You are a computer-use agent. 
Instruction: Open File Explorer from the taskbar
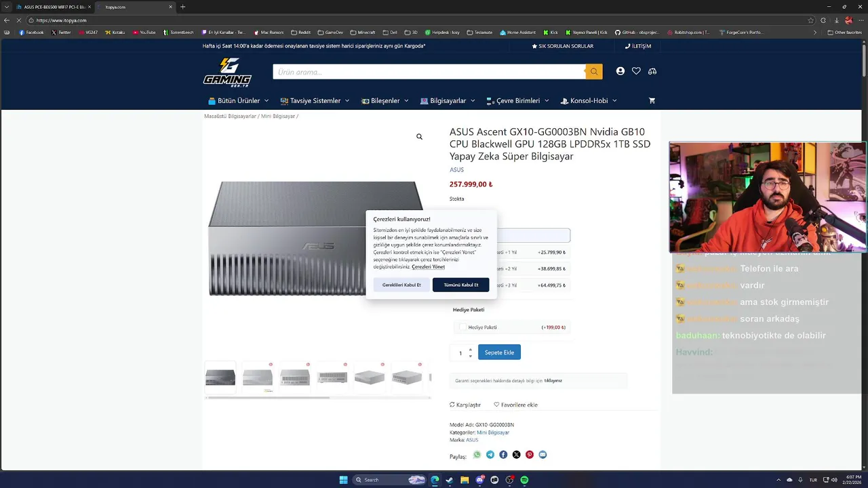[x=465, y=480]
